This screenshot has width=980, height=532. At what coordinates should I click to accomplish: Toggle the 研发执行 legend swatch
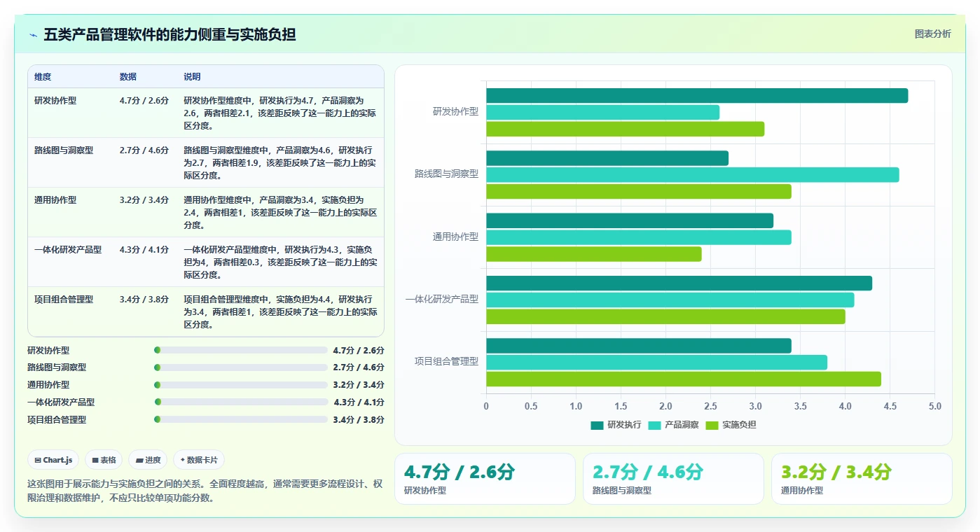(x=597, y=425)
